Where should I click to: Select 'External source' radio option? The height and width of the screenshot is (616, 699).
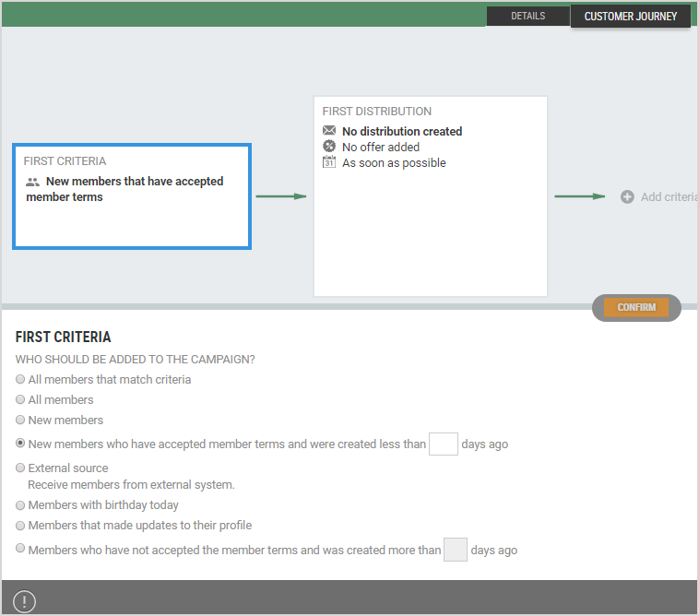20,468
